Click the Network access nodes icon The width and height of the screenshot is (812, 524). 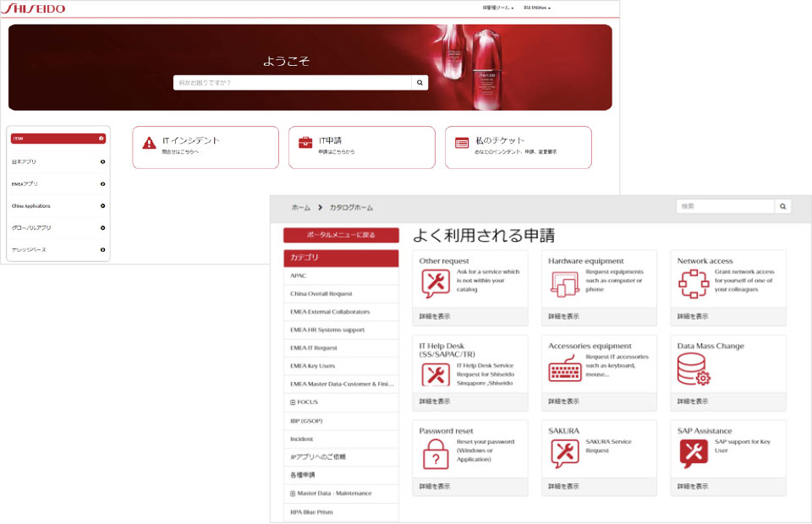[x=694, y=283]
